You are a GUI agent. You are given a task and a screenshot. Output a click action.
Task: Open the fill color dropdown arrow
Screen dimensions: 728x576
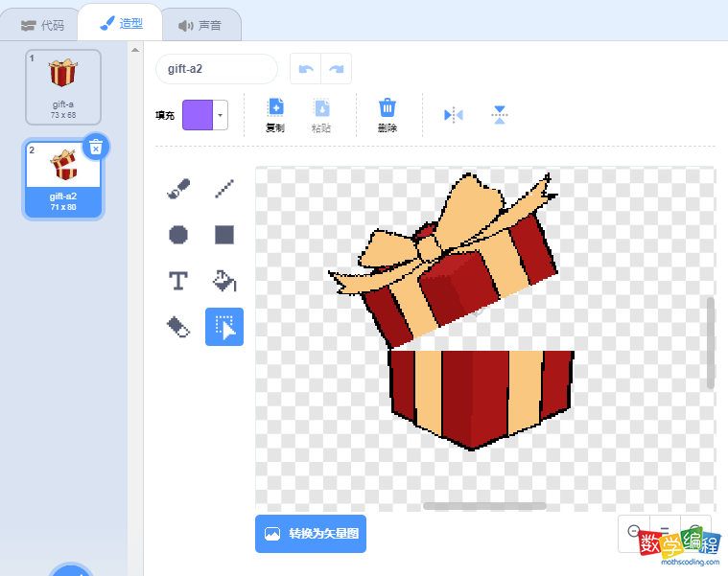[x=221, y=115]
